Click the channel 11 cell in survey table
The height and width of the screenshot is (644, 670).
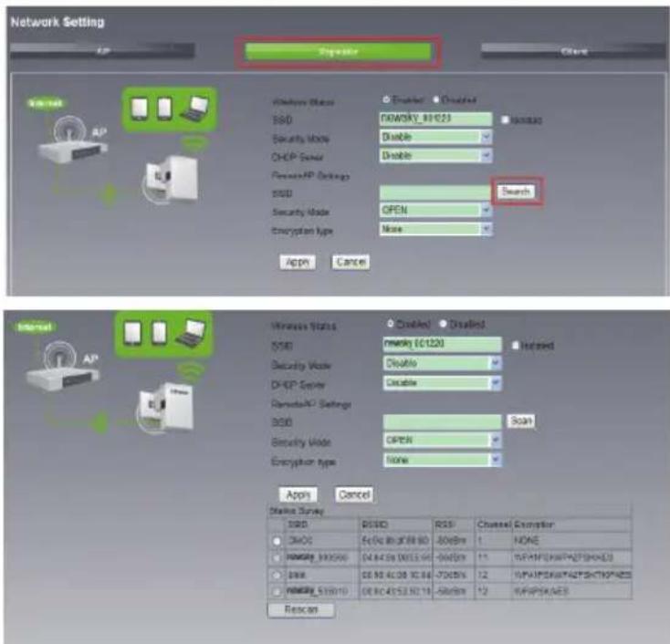point(494,557)
